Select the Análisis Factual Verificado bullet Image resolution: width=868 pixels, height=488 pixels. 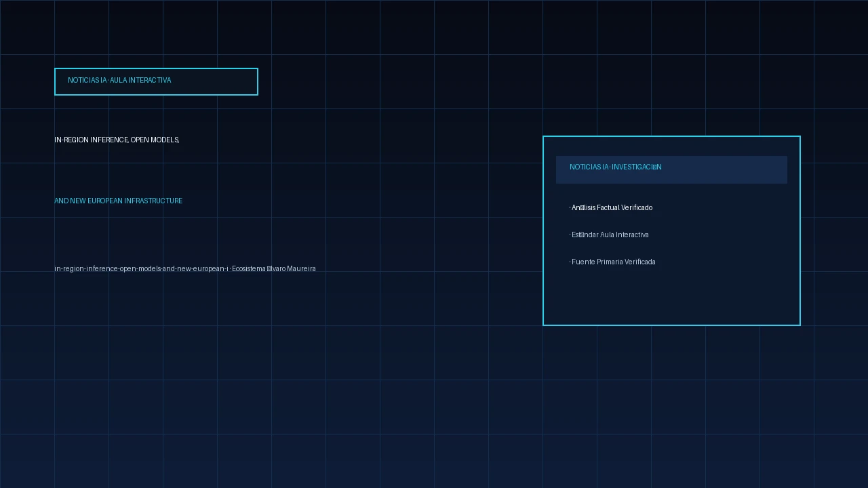click(x=611, y=207)
